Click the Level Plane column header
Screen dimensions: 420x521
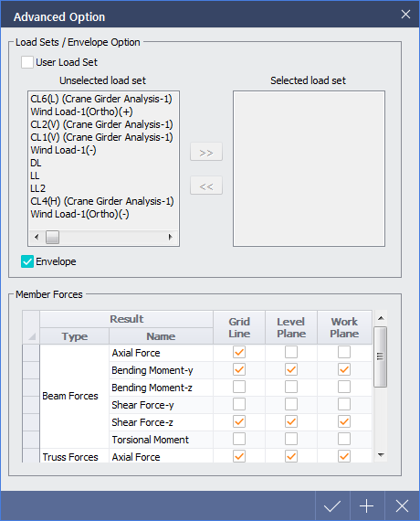(x=291, y=327)
